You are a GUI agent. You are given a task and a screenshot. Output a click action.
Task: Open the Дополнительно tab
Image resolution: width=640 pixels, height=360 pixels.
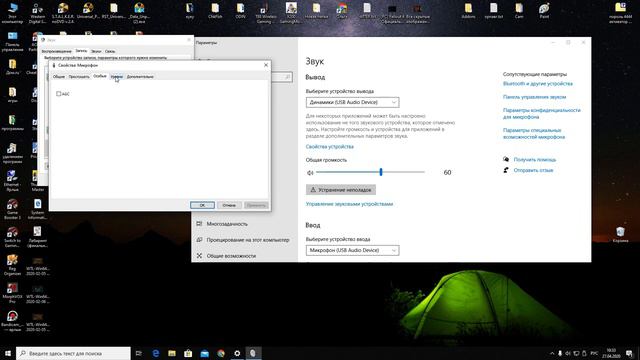(x=140, y=76)
